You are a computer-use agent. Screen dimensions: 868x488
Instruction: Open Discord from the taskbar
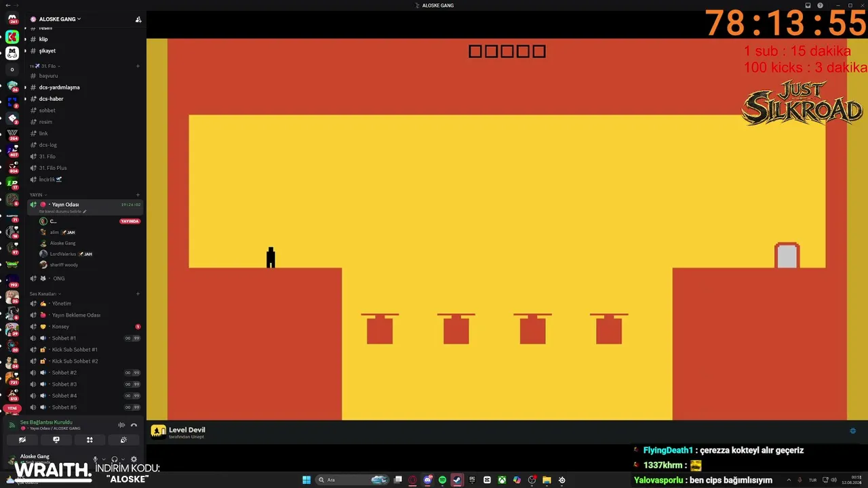428,480
